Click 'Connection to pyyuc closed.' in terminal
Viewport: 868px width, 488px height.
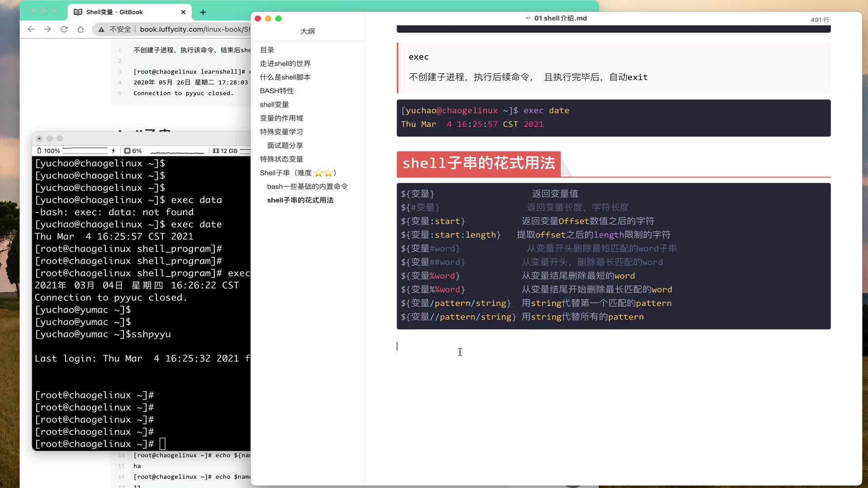(x=111, y=298)
